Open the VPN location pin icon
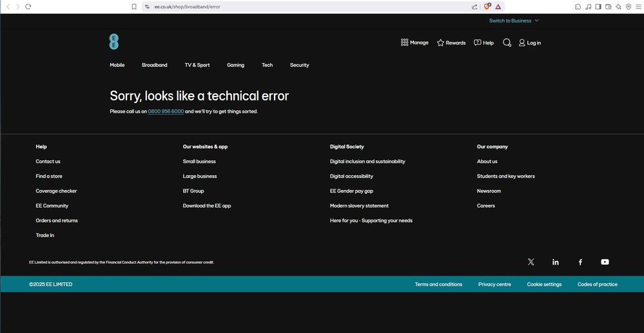 pyautogui.click(x=629, y=6)
